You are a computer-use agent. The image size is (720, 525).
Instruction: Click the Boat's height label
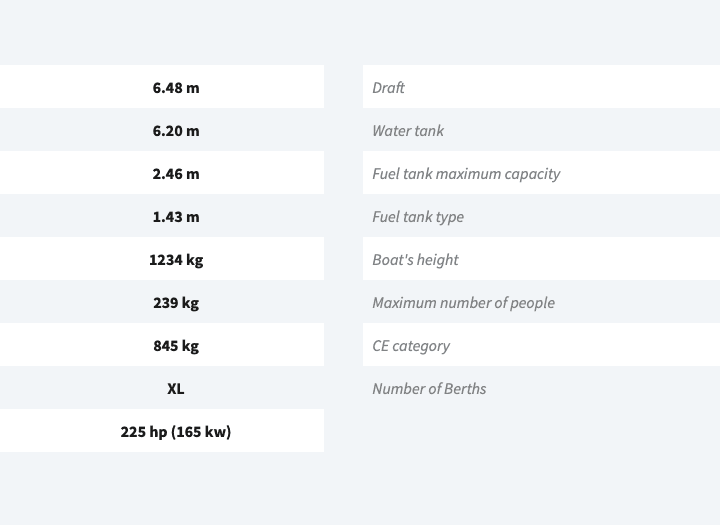[415, 260]
